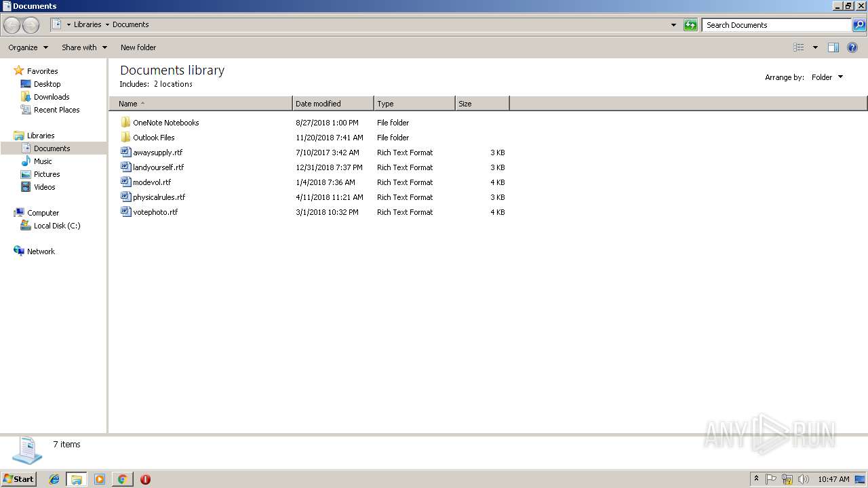Click the Search Documents input field
This screenshot has height=488, width=868.
click(x=776, y=25)
